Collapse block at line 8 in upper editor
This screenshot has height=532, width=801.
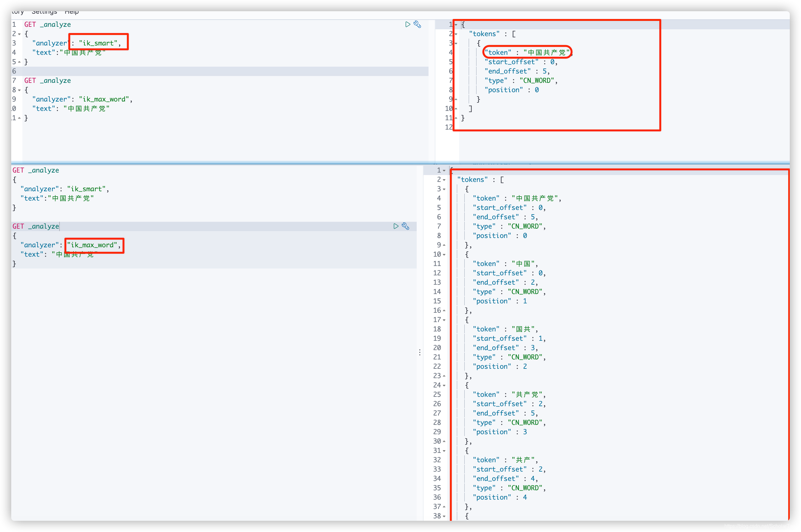19,90
